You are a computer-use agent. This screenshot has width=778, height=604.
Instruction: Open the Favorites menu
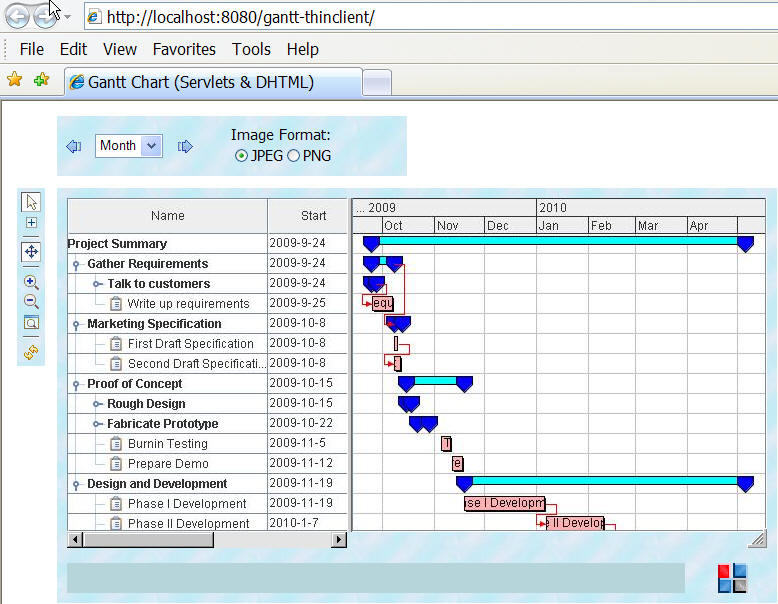click(184, 49)
